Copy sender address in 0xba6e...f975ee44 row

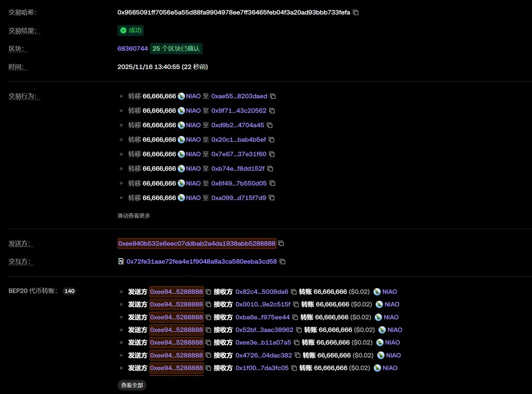click(208, 317)
